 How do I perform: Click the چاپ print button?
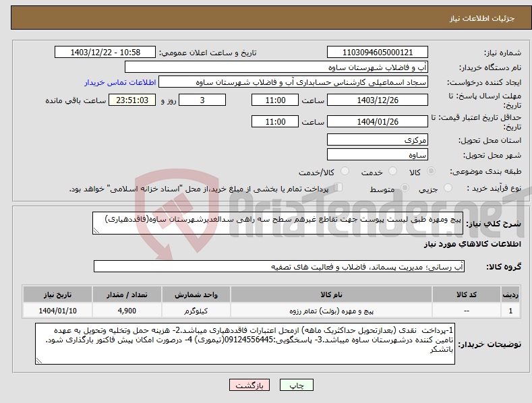[x=297, y=385]
